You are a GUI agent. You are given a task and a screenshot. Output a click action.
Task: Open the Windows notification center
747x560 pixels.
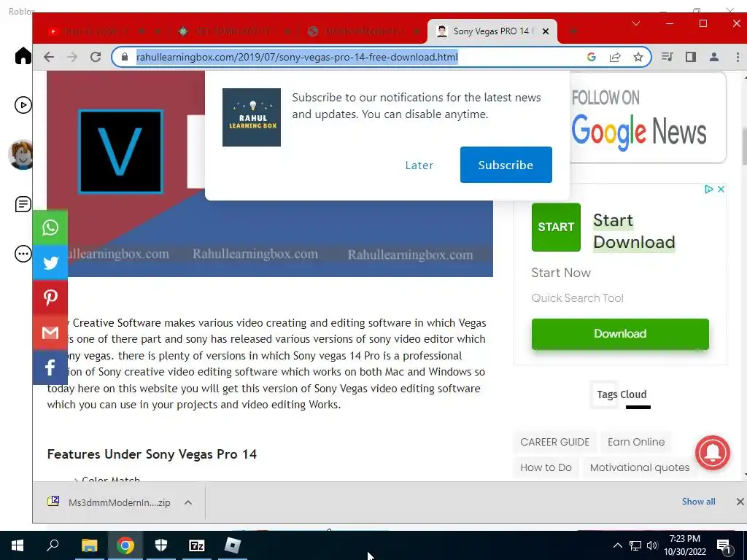(724, 546)
